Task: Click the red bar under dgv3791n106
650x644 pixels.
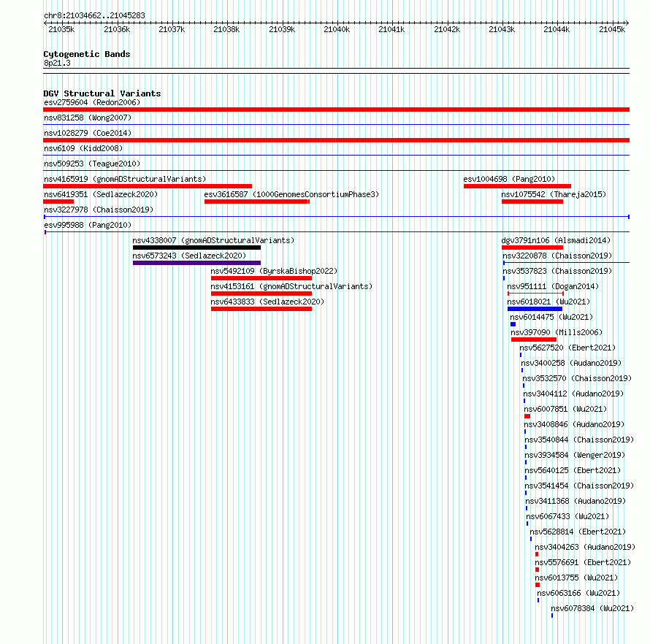Action: coord(532,248)
